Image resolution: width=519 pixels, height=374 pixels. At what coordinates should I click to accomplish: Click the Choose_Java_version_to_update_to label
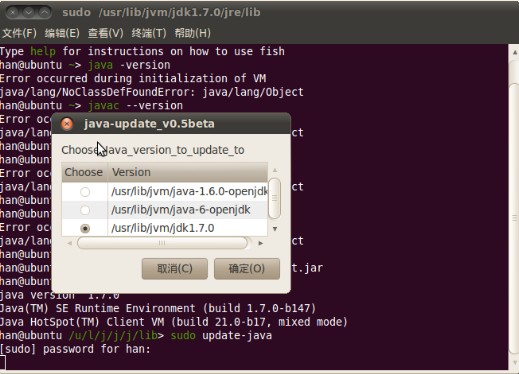point(153,150)
